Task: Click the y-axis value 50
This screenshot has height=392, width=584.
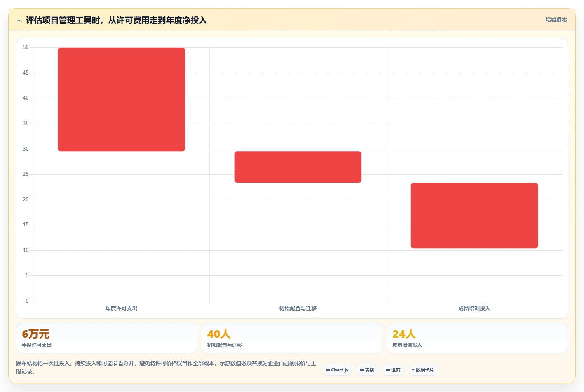Action: [x=26, y=47]
